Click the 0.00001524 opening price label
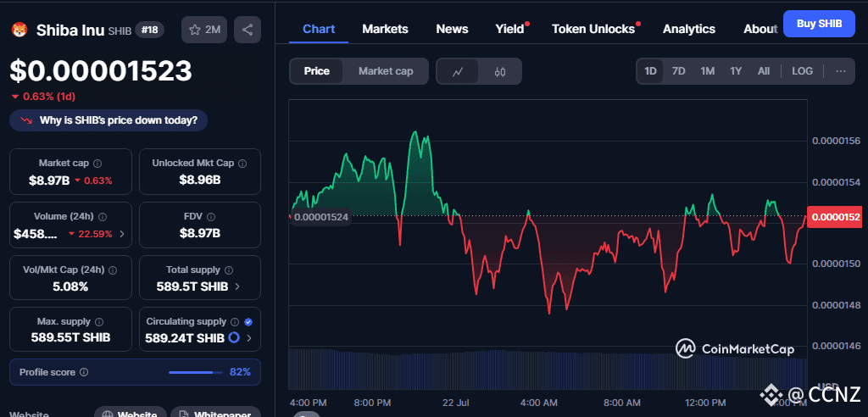868x417 pixels. pyautogui.click(x=320, y=217)
